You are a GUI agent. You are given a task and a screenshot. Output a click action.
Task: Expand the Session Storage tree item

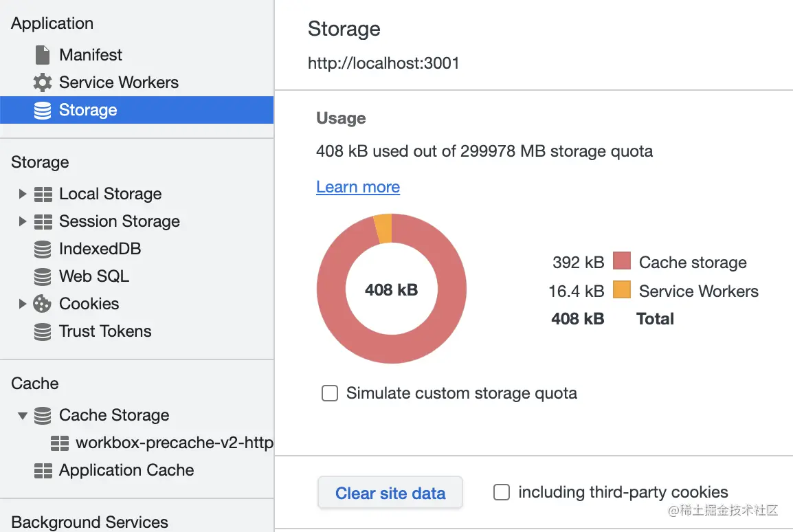[x=22, y=221]
